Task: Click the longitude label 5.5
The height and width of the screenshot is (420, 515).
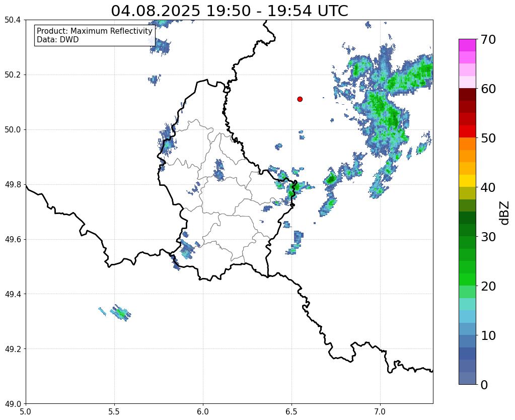Action: (x=114, y=412)
